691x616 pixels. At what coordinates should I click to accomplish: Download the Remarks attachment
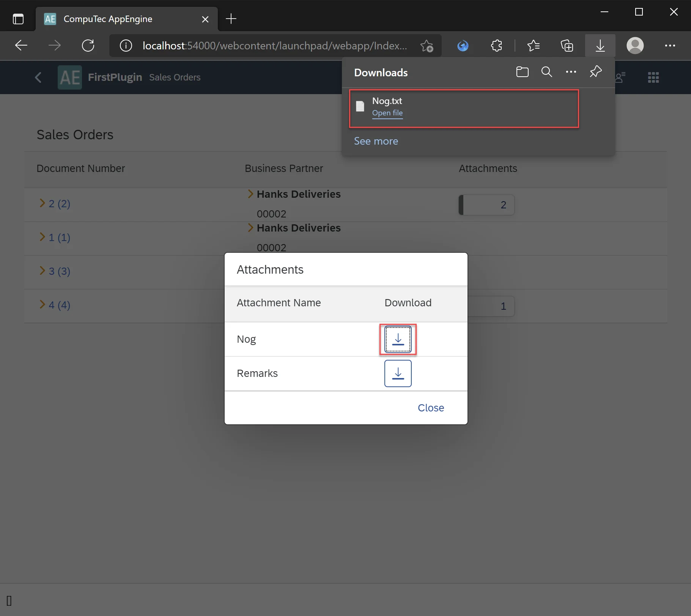398,373
